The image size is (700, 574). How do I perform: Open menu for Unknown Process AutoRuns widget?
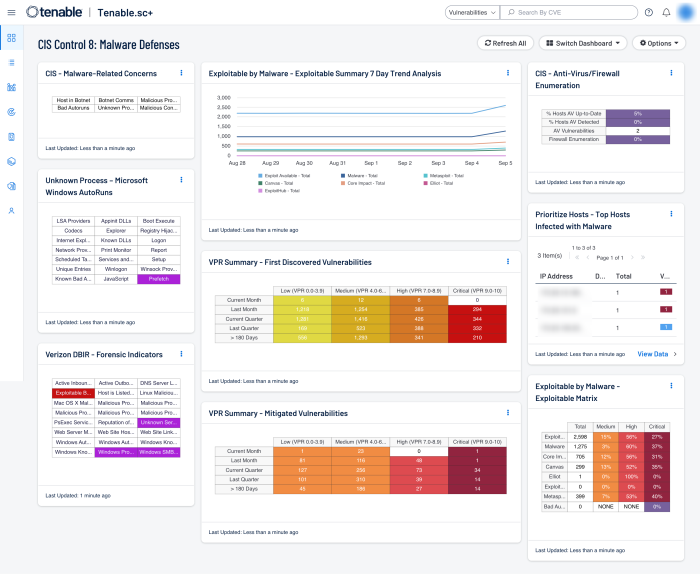coord(181,180)
